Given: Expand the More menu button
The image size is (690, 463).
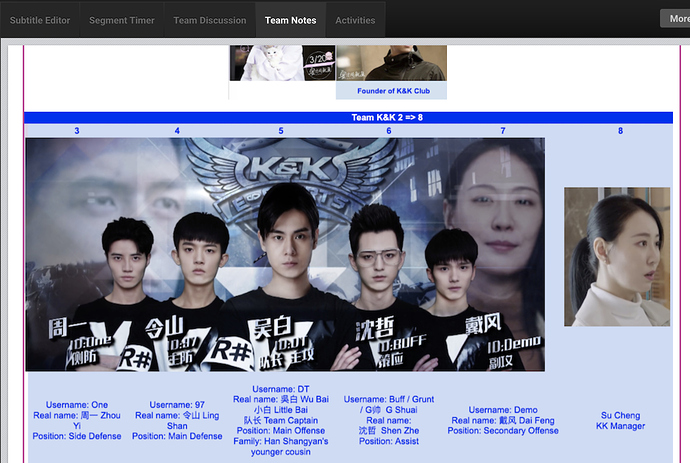Looking at the screenshot, I should tap(675, 19).
